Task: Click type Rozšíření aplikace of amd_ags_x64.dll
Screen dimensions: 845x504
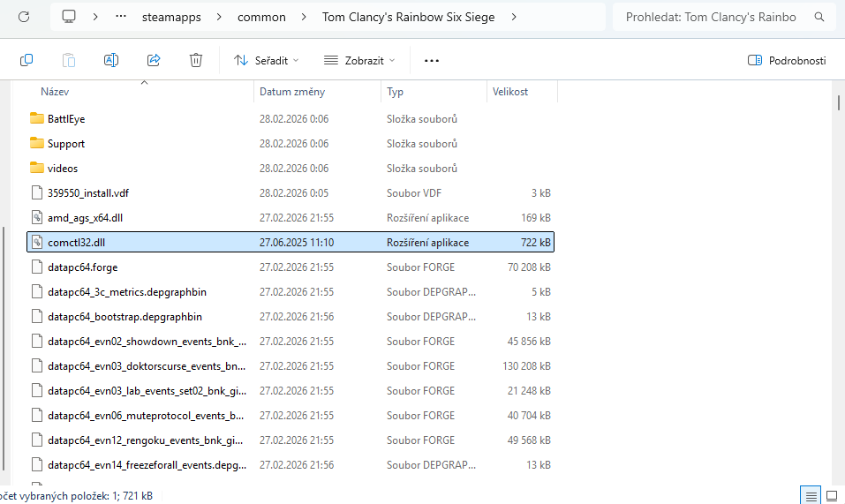Action: (x=427, y=217)
